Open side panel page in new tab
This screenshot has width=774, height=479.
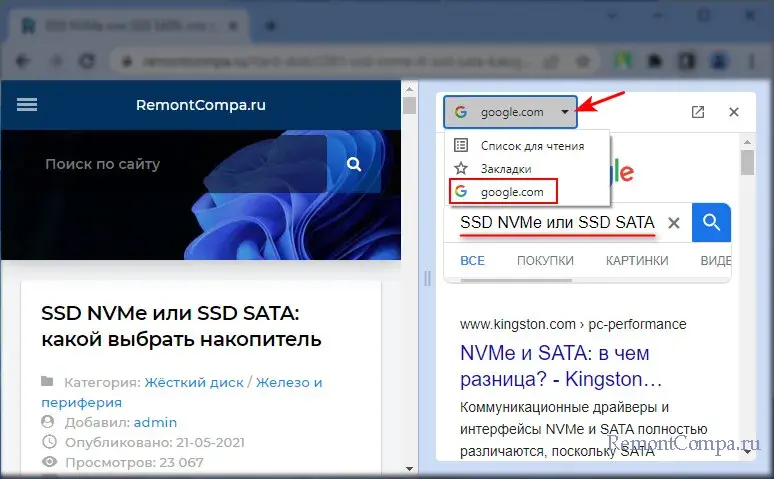(698, 112)
